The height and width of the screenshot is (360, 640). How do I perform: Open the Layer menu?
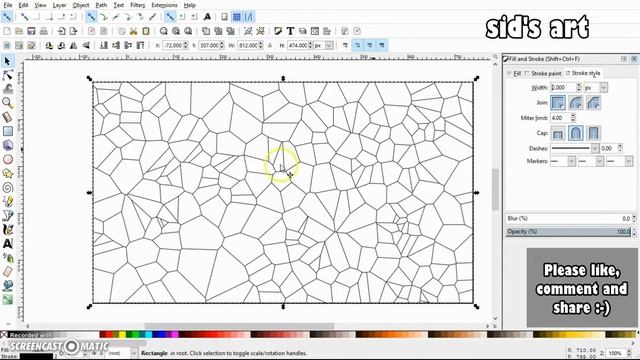point(59,5)
